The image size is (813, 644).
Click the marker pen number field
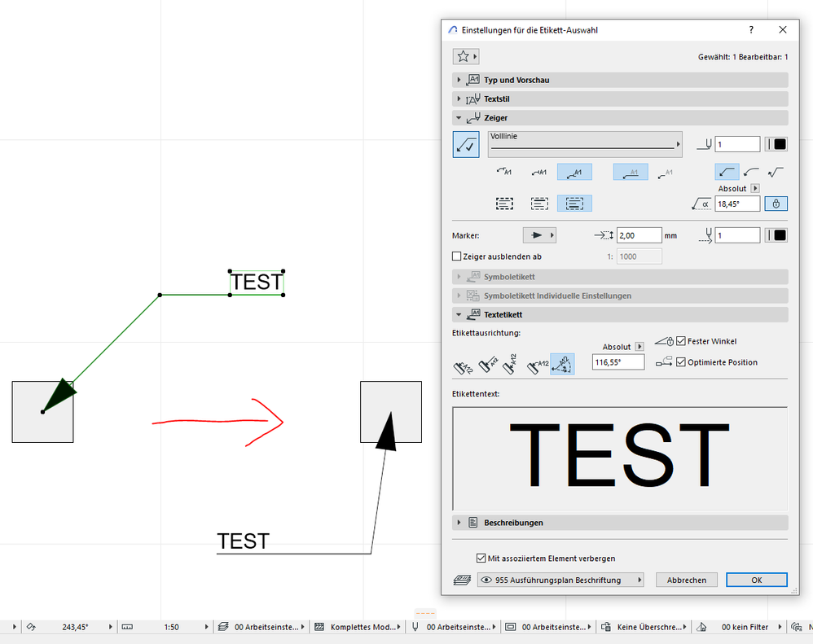tap(737, 235)
